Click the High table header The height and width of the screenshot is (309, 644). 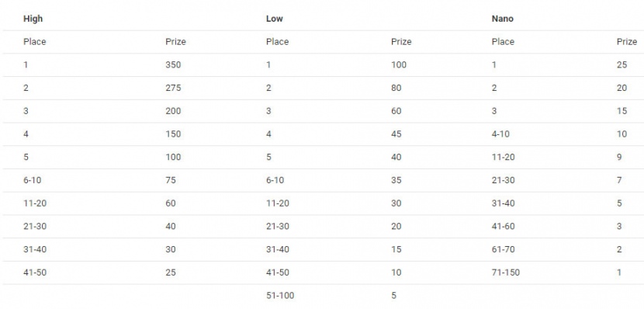coord(33,19)
